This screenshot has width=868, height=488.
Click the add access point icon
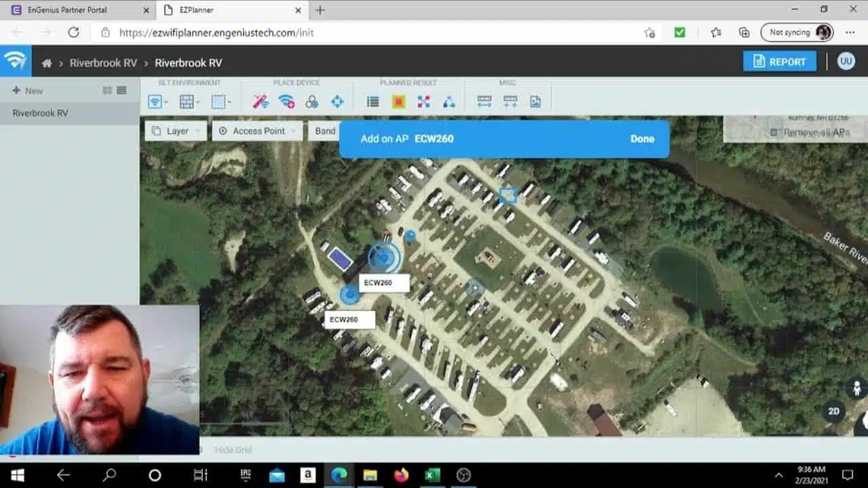click(x=286, y=102)
